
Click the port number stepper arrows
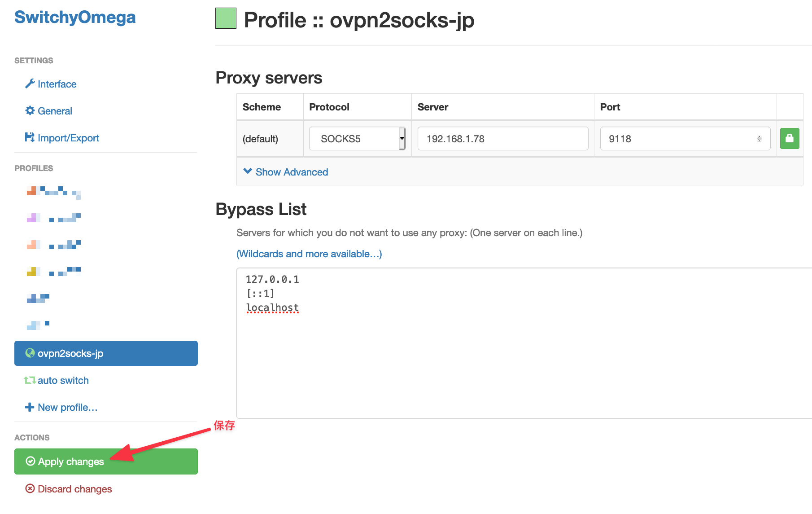click(759, 139)
